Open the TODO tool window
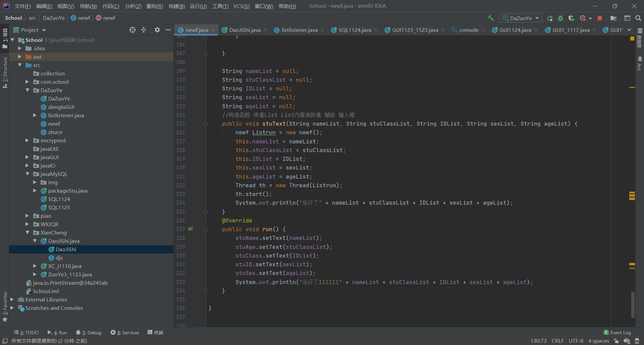The width and height of the screenshot is (644, 345). point(26,333)
